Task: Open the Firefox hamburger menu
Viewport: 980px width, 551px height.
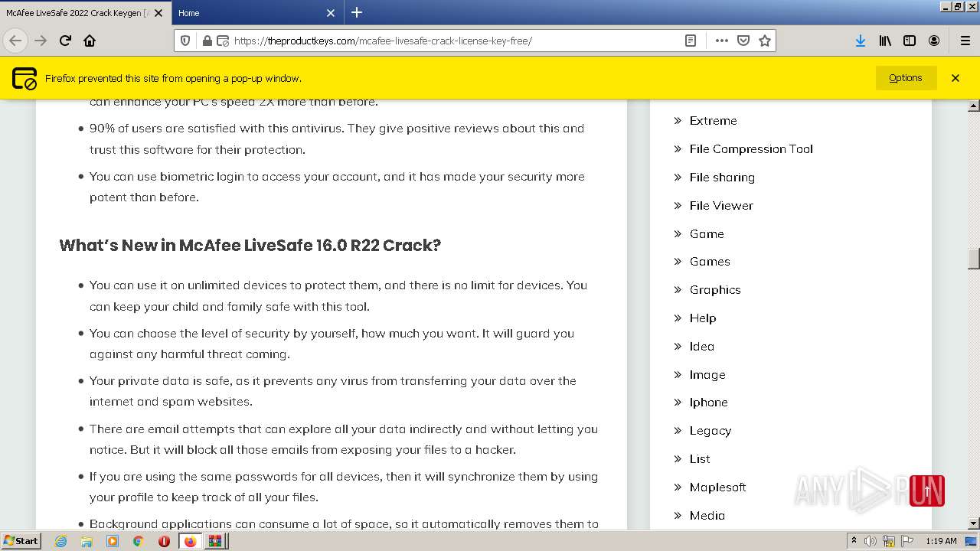Action: pyautogui.click(x=965, y=41)
